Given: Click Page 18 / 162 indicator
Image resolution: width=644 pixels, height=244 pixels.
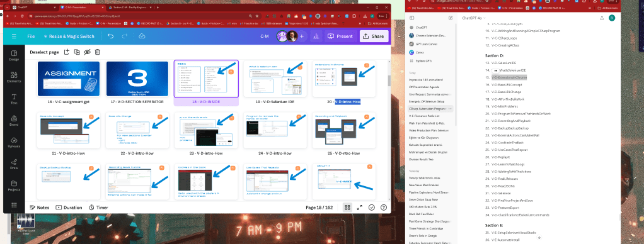Looking at the screenshot, I should click(319, 208).
